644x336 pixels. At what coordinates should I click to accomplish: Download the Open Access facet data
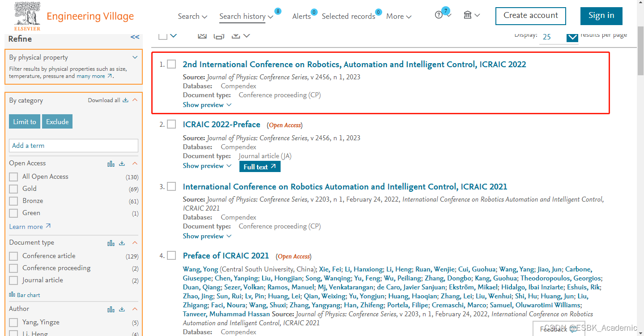pyautogui.click(x=122, y=164)
